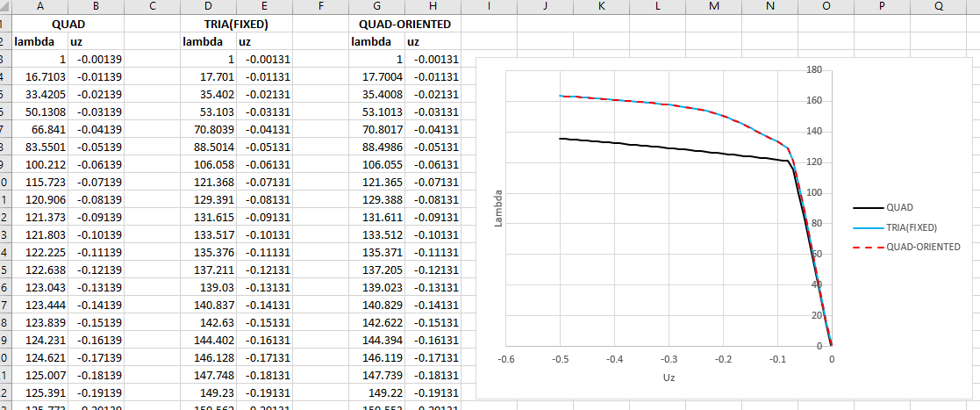Select column J header

[x=545, y=6]
